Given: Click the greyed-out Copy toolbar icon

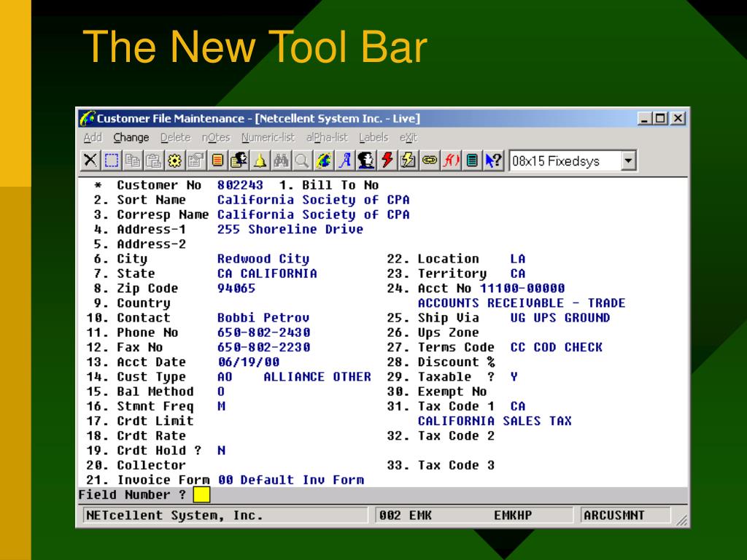Looking at the screenshot, I should (x=133, y=160).
